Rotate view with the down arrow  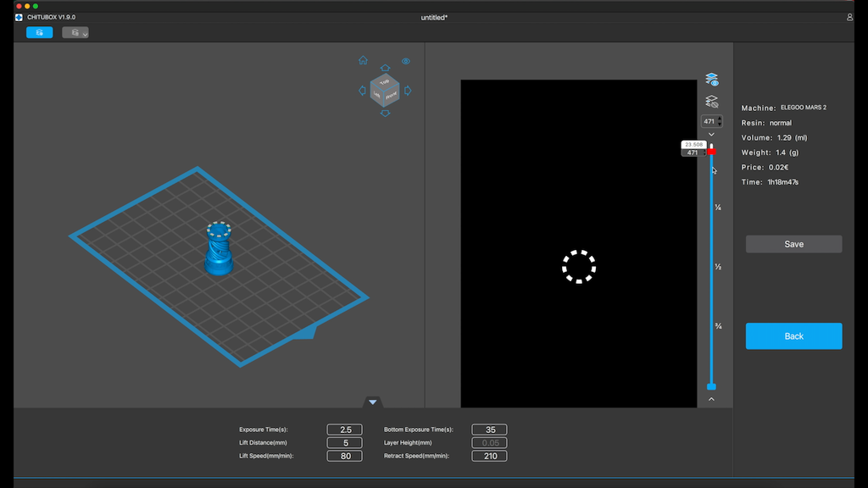click(385, 113)
